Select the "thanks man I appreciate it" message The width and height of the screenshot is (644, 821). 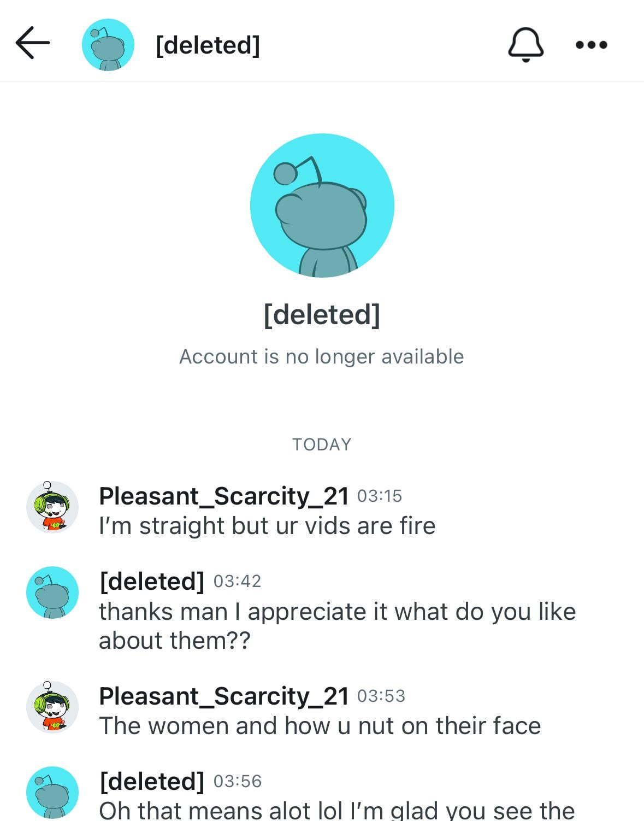click(x=337, y=626)
